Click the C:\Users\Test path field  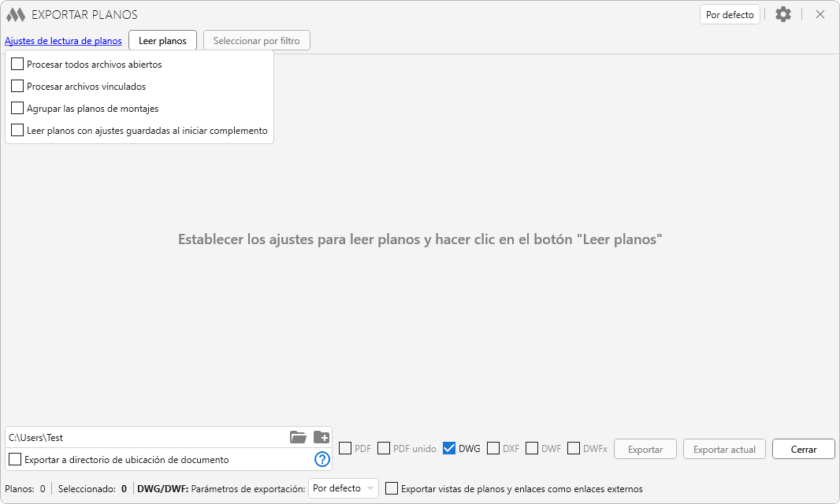[x=146, y=437]
